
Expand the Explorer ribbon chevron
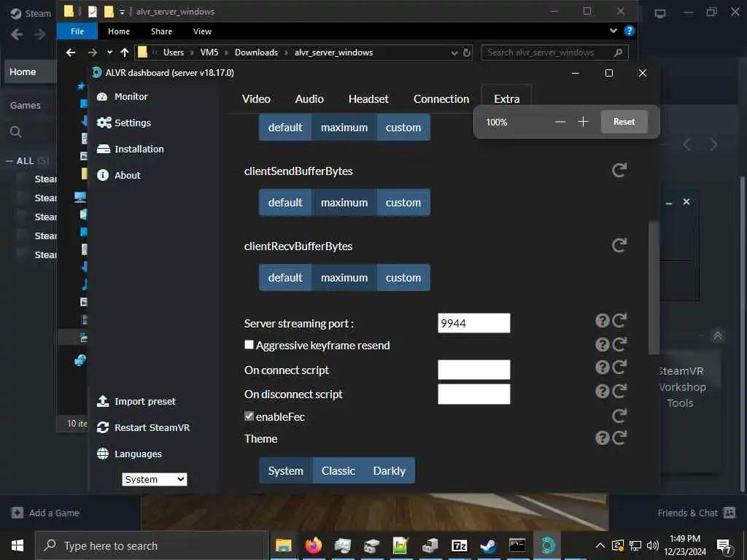pos(613,31)
